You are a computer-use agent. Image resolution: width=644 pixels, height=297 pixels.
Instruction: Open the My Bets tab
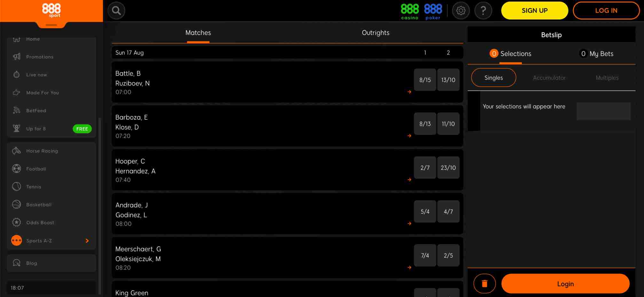click(596, 54)
